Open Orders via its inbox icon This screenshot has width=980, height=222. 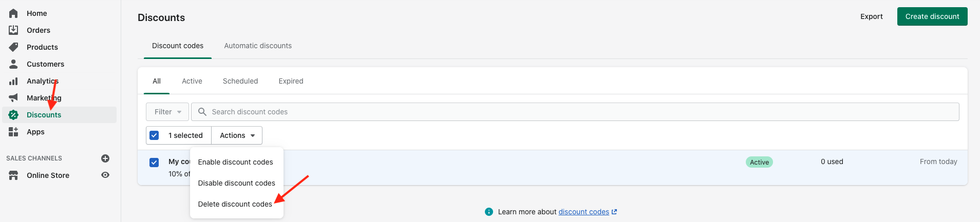13,30
